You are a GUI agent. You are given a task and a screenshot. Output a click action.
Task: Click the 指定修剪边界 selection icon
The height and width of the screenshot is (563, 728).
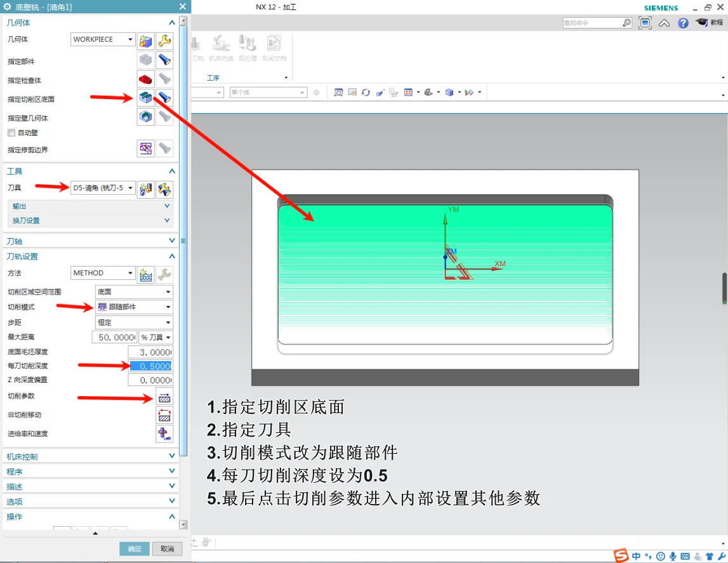pos(145,148)
